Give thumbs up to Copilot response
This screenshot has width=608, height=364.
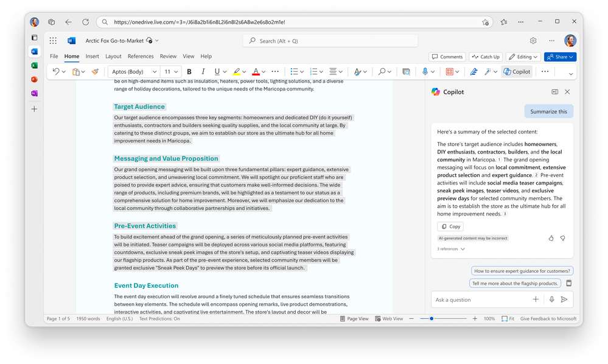551,238
